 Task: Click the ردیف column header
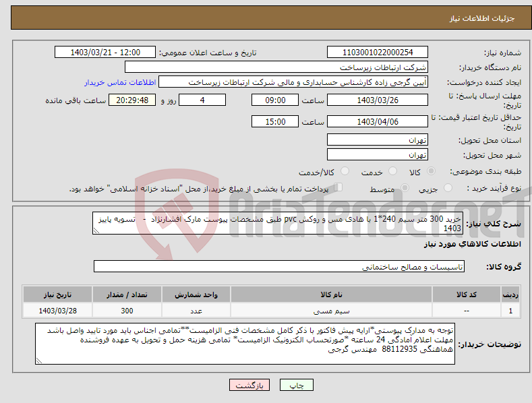tap(510, 294)
